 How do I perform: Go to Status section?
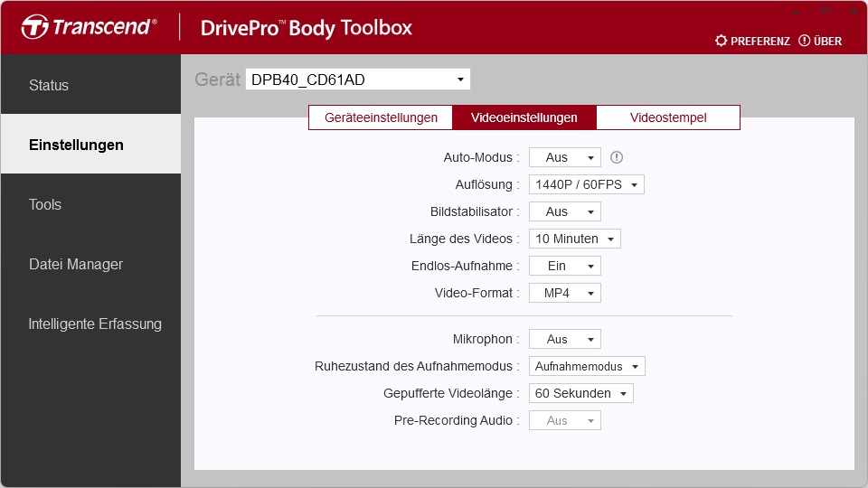[x=90, y=85]
